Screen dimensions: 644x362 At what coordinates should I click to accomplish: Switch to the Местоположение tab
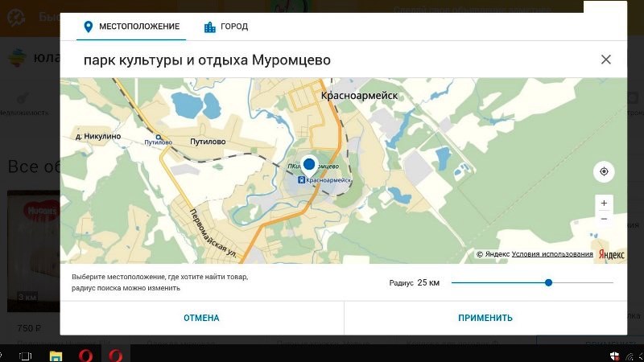click(x=131, y=27)
